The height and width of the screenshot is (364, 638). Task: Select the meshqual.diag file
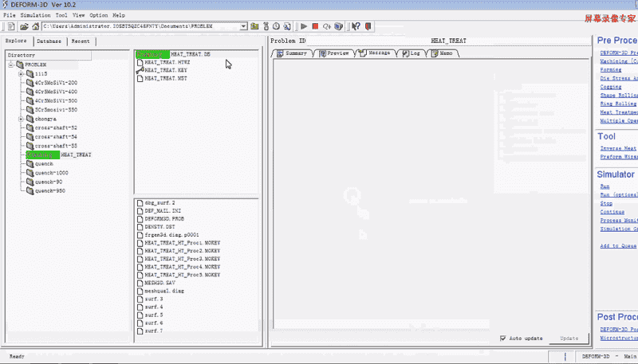(164, 291)
